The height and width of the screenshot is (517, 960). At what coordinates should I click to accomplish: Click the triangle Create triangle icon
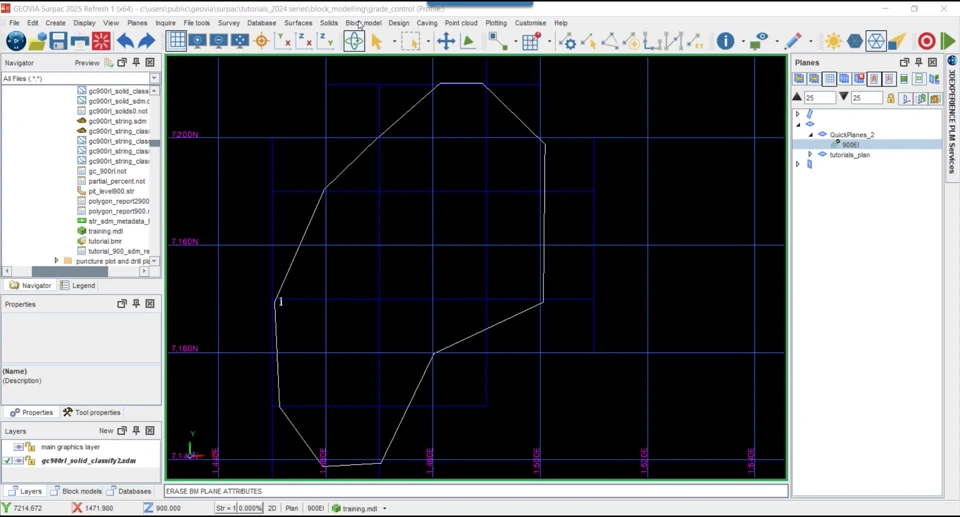[610, 42]
